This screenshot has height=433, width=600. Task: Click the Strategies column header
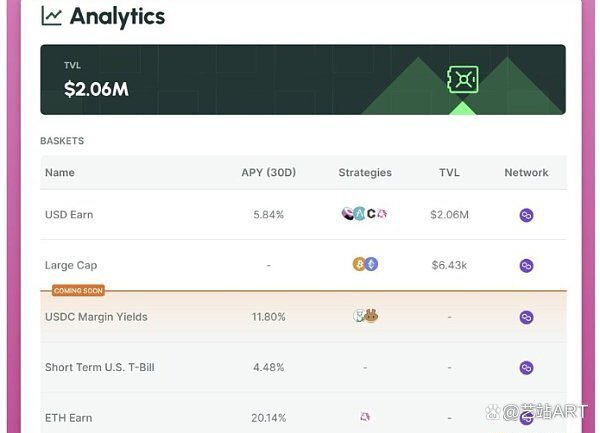coord(365,173)
